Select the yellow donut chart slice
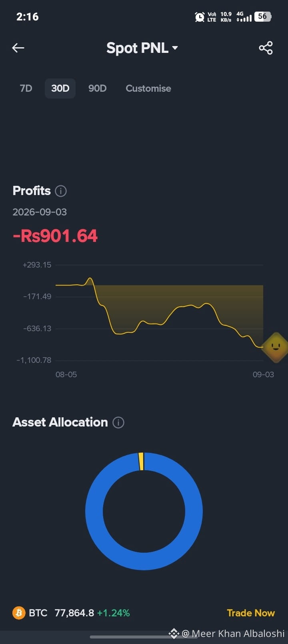Viewport: 288px width, 644px height. [x=141, y=462]
